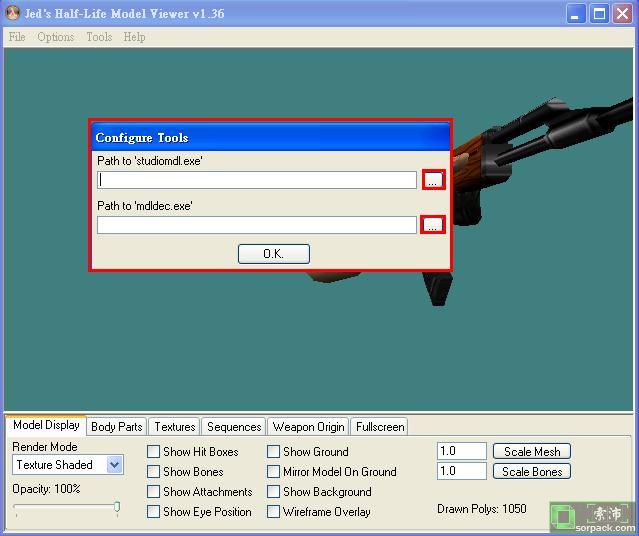Switch to the Fullscreen tab
The width and height of the screenshot is (639, 536).
tap(380, 427)
